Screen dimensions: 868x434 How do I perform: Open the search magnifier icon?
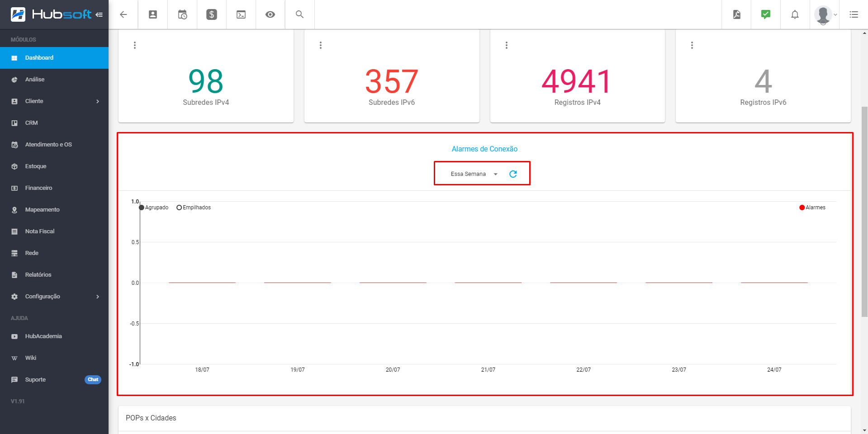tap(299, 14)
